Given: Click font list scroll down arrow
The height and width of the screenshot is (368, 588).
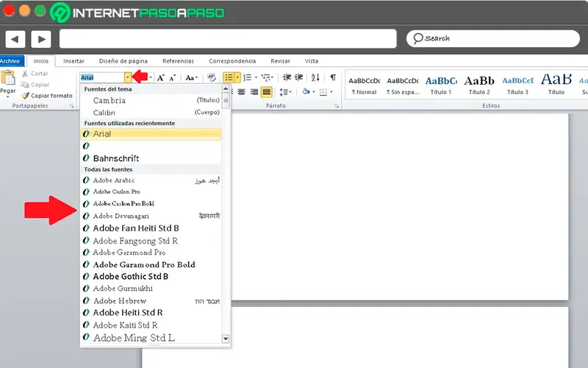Looking at the screenshot, I should coord(226,339).
